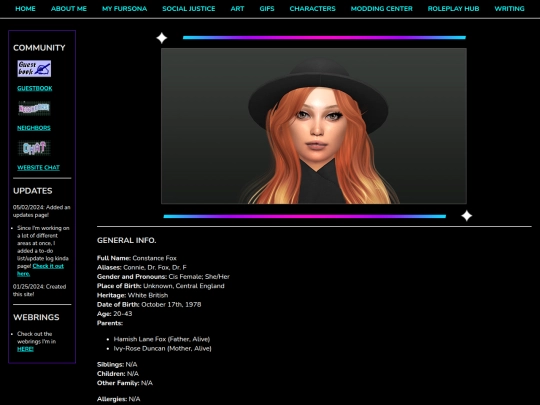Viewport: 540px width, 405px height.
Task: Click 'Unknown, Central England' birthplace text
Action: 184,286
